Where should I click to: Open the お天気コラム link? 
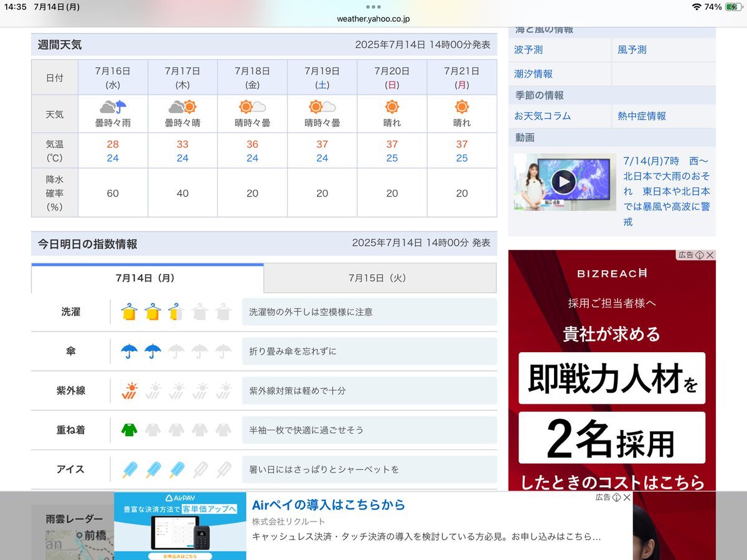[x=542, y=116]
